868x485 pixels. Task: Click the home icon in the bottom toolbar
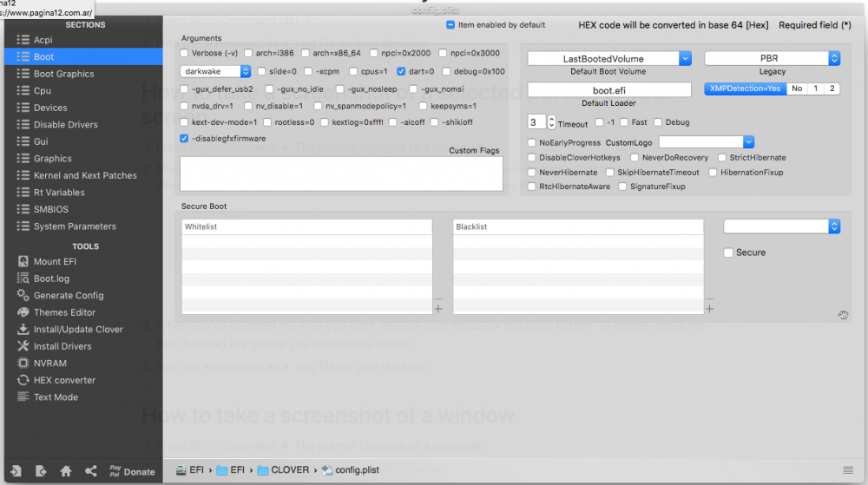click(66, 471)
